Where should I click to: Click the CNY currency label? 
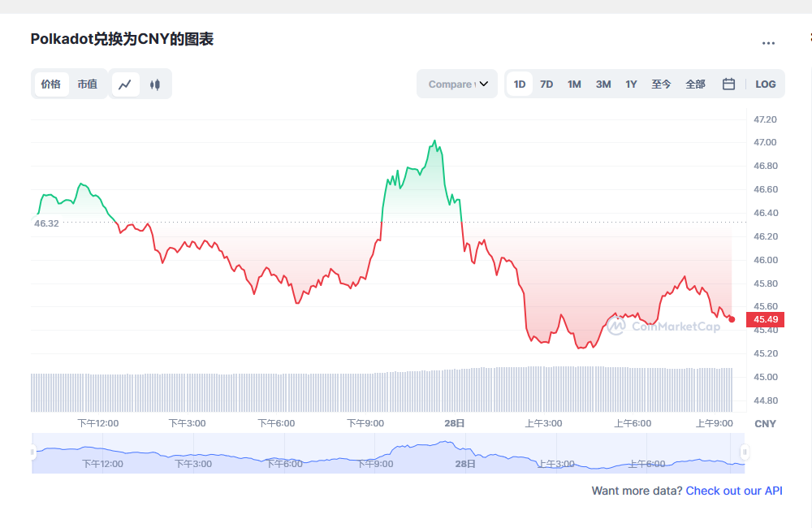pyautogui.click(x=766, y=424)
